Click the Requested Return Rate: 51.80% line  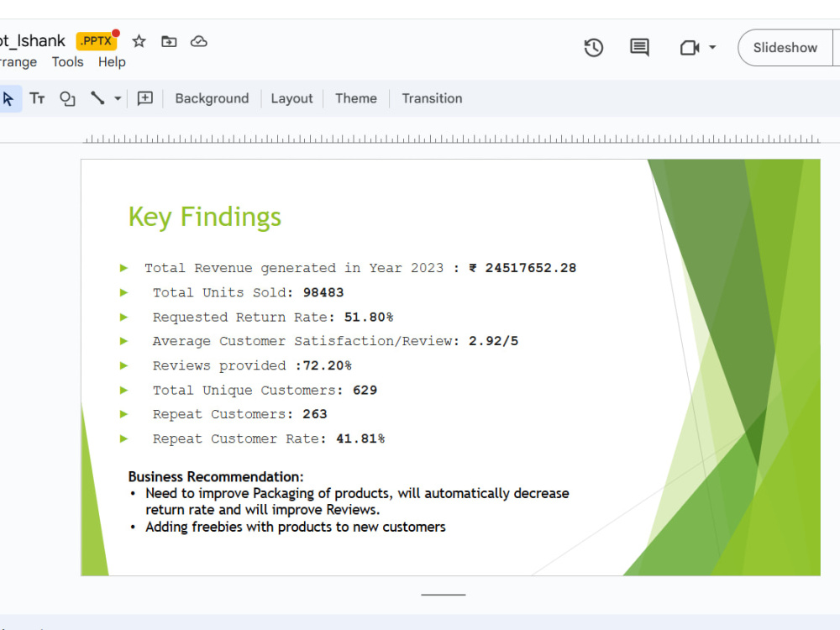[x=273, y=318]
